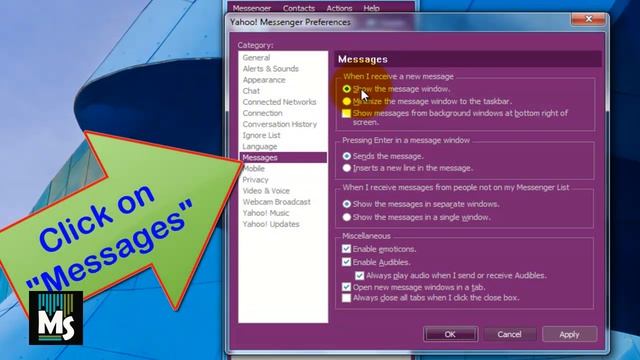Click the OK button

click(450, 334)
